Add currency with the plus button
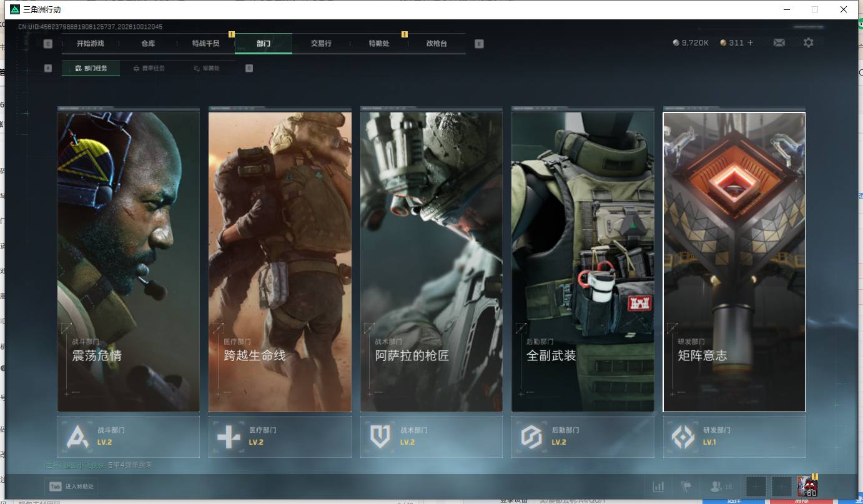The height and width of the screenshot is (504, 863). point(750,42)
